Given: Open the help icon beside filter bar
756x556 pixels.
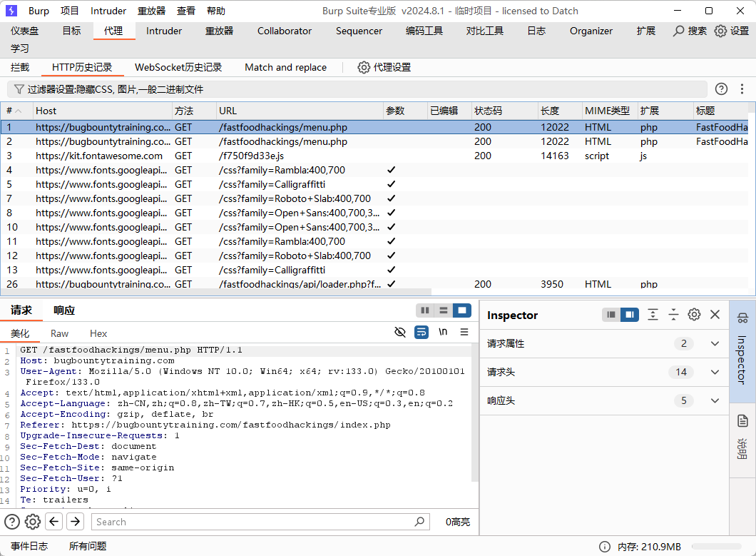Looking at the screenshot, I should tap(721, 89).
